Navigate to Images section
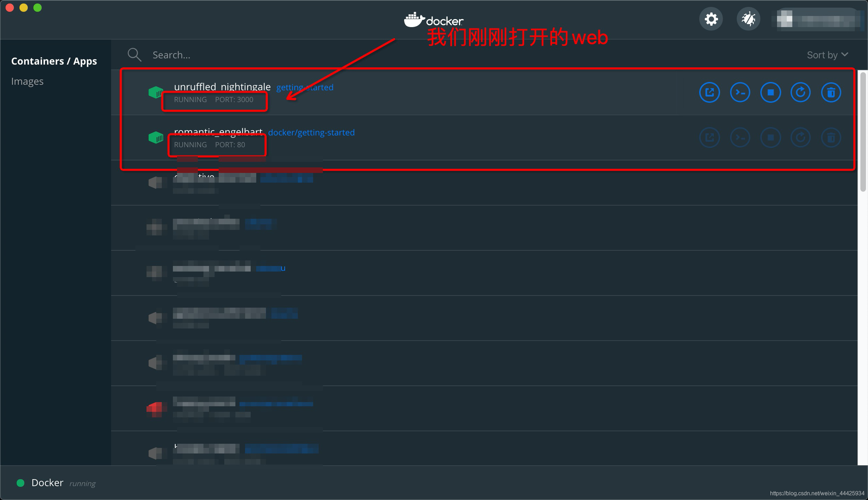868x500 pixels. (27, 81)
